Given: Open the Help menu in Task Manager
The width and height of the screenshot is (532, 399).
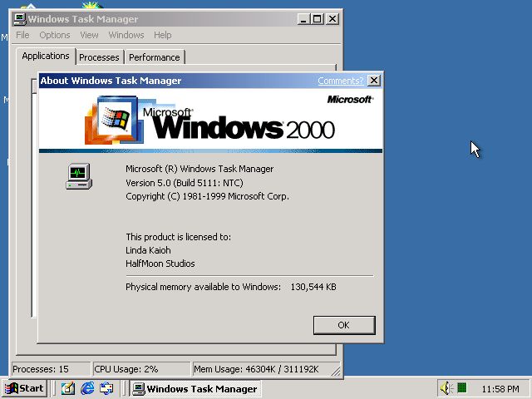Looking at the screenshot, I should tap(163, 35).
